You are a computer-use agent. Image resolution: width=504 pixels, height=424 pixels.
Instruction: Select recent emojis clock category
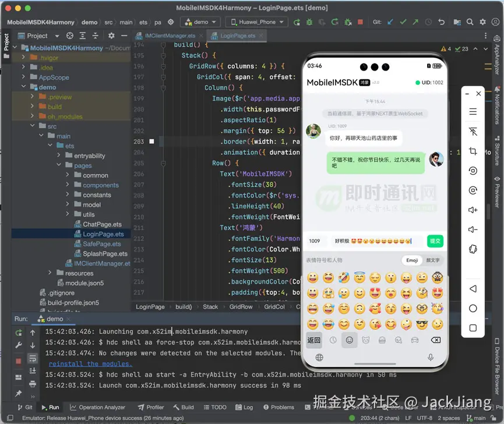point(333,340)
